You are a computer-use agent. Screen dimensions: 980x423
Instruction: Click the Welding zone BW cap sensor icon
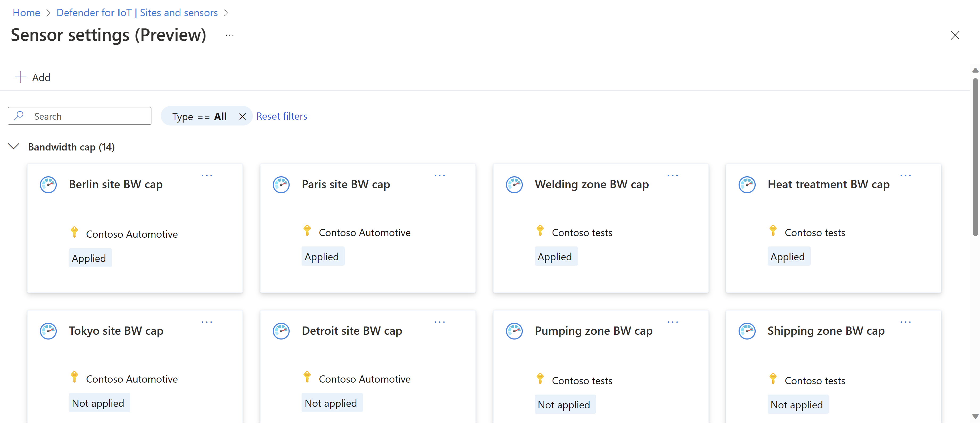[x=513, y=183]
